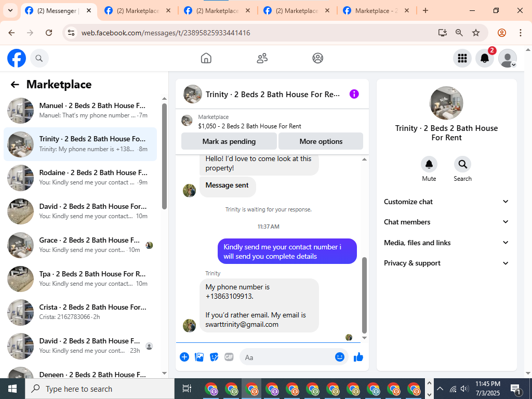Expand the Customize chat section
Screen dimensions: 532x399
(x=446, y=202)
